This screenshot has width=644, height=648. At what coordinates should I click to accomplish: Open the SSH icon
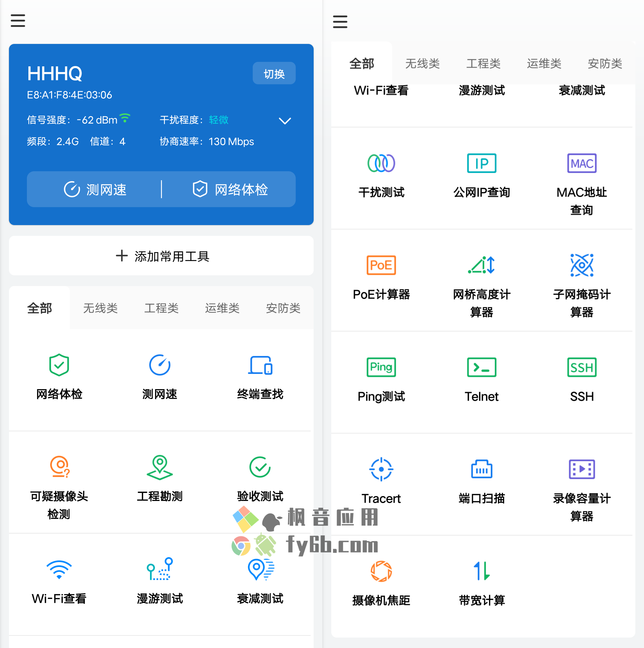click(582, 367)
